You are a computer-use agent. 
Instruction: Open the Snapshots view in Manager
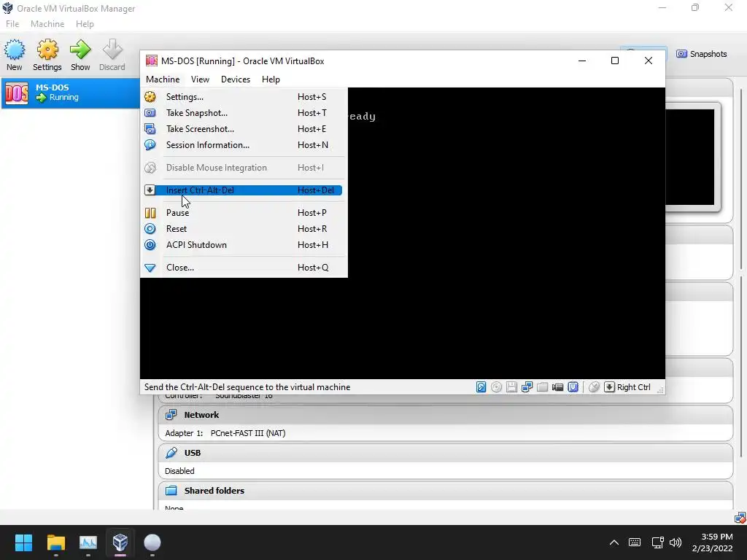click(x=701, y=54)
